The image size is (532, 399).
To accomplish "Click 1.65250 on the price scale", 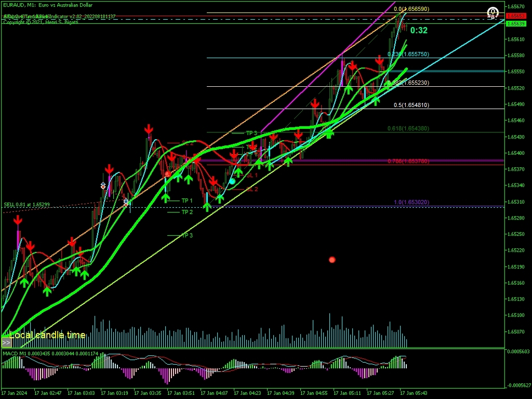I will (x=516, y=234).
